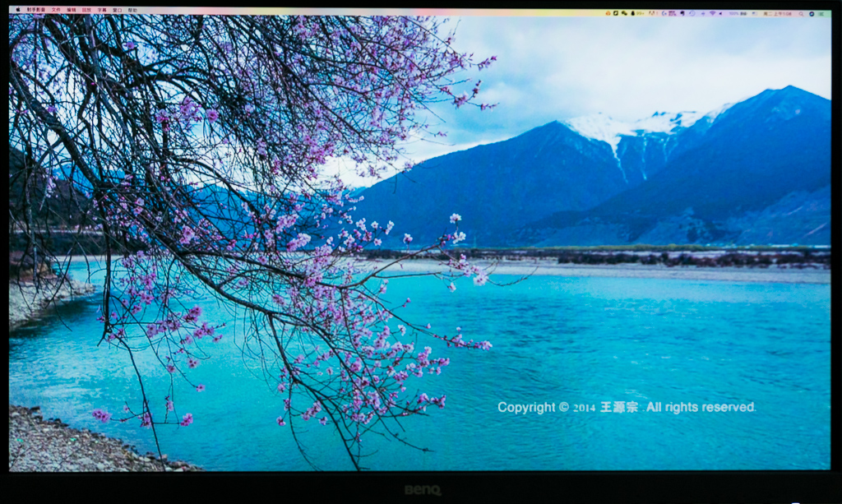The image size is (842, 504).
Task: Click the copyright watermark text on the video
Action: pyautogui.click(x=629, y=405)
